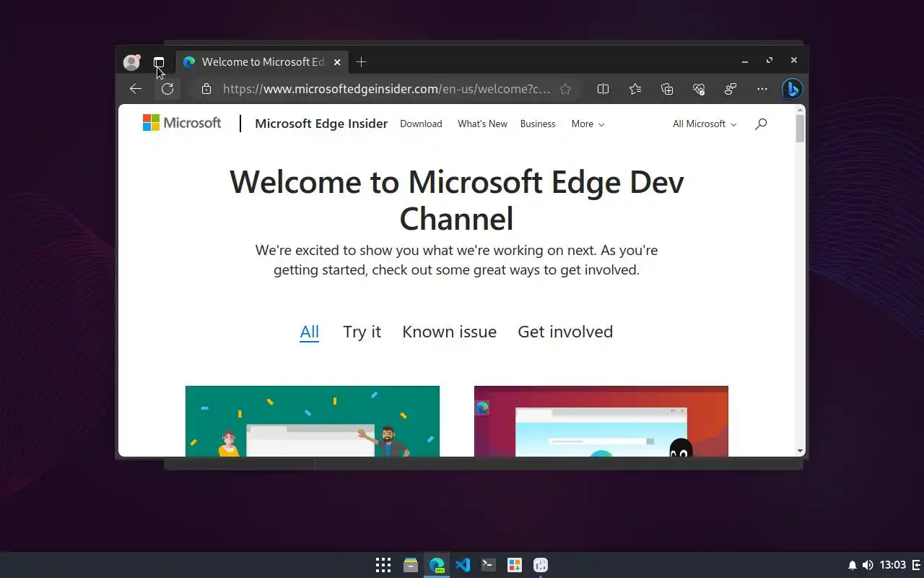Open the Download nav link
This screenshot has width=924, height=578.
click(x=421, y=124)
